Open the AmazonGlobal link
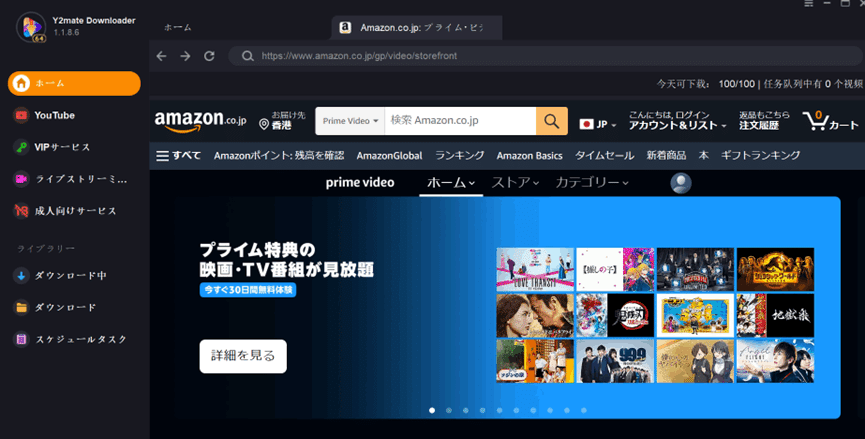This screenshot has width=865, height=439. (x=389, y=156)
